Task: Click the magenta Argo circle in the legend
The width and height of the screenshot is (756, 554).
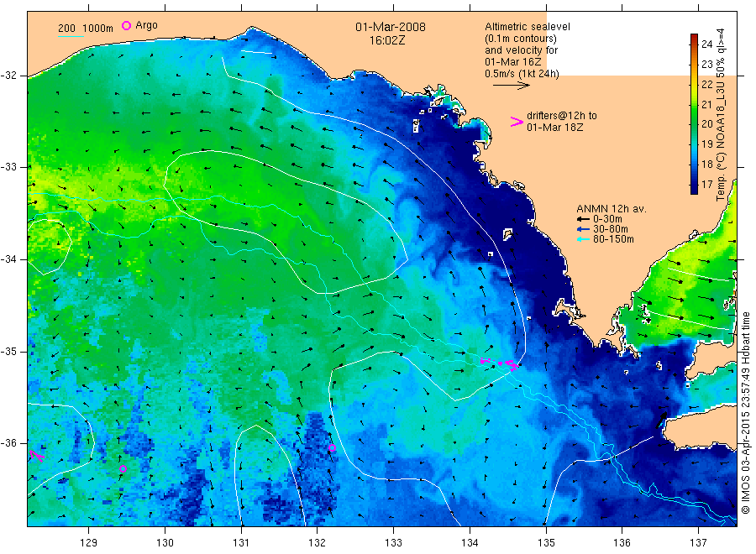Action: coord(126,25)
